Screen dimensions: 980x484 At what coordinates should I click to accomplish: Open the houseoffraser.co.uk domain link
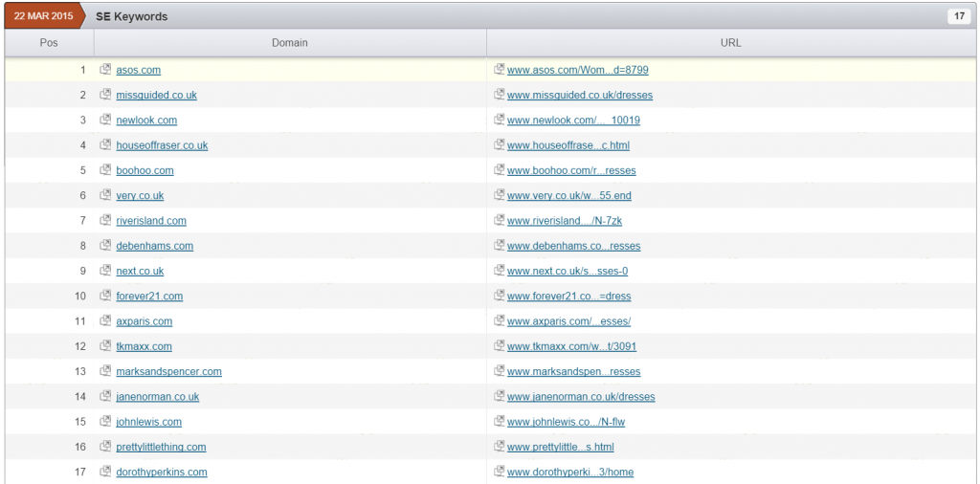162,145
